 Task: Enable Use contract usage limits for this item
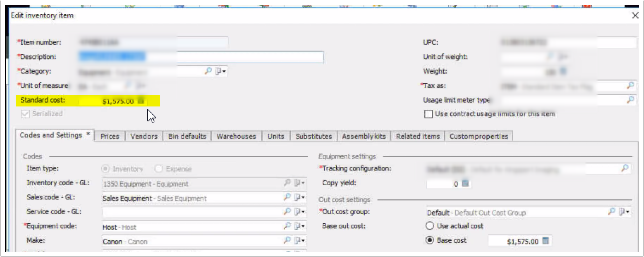click(x=428, y=114)
